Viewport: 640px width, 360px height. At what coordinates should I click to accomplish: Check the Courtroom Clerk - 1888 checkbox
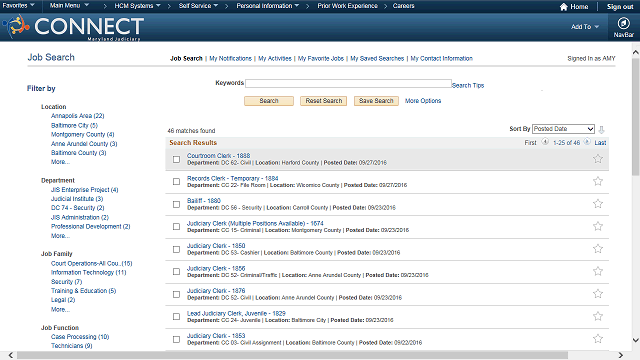176,159
